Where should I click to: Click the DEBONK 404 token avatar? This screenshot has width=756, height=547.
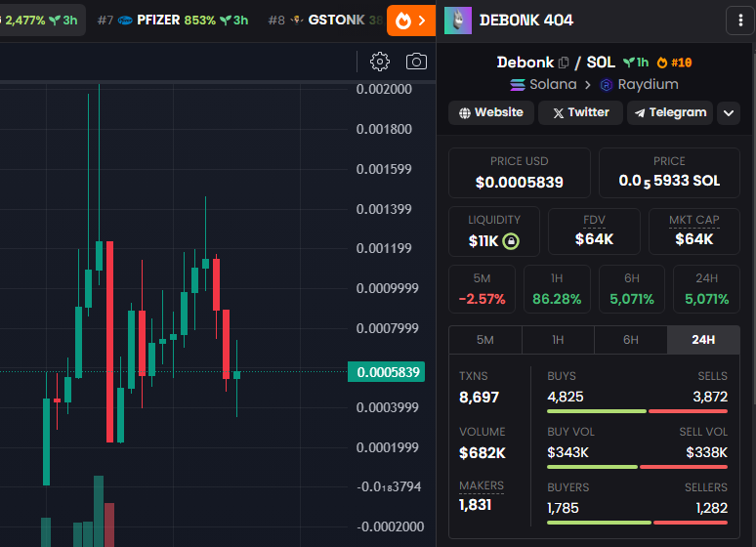457,21
